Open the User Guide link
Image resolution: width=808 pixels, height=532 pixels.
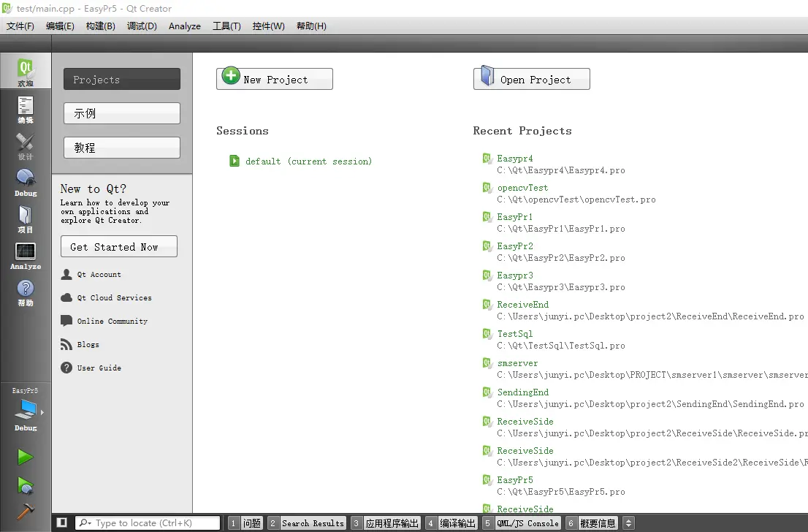pyautogui.click(x=99, y=368)
